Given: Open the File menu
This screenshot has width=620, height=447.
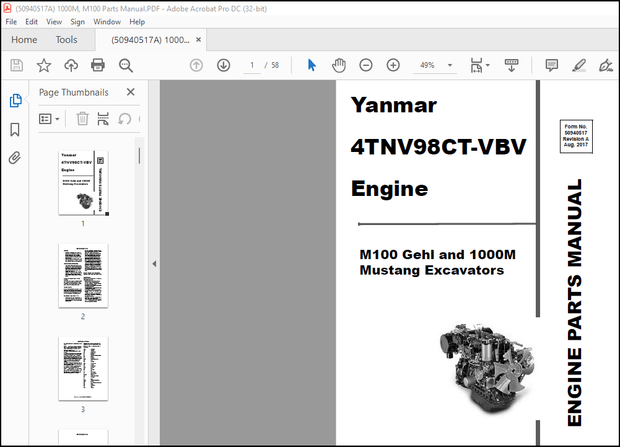Looking at the screenshot, I should tap(11, 22).
